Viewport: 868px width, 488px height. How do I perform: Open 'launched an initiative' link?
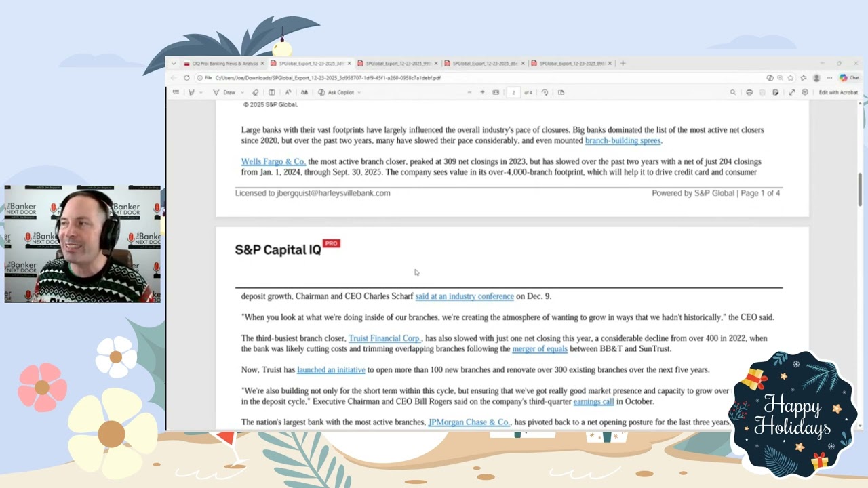[x=331, y=370]
